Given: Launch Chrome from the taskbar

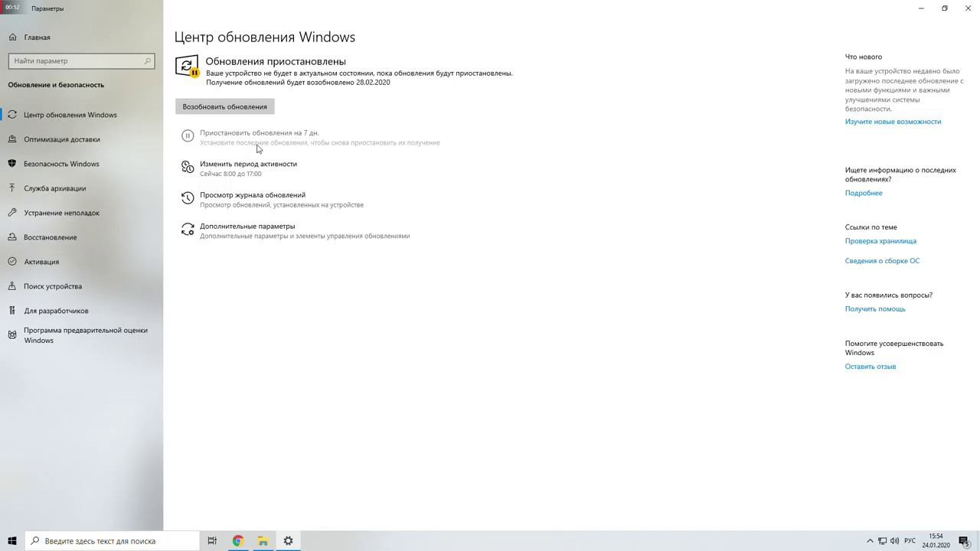Looking at the screenshot, I should pyautogui.click(x=237, y=541).
